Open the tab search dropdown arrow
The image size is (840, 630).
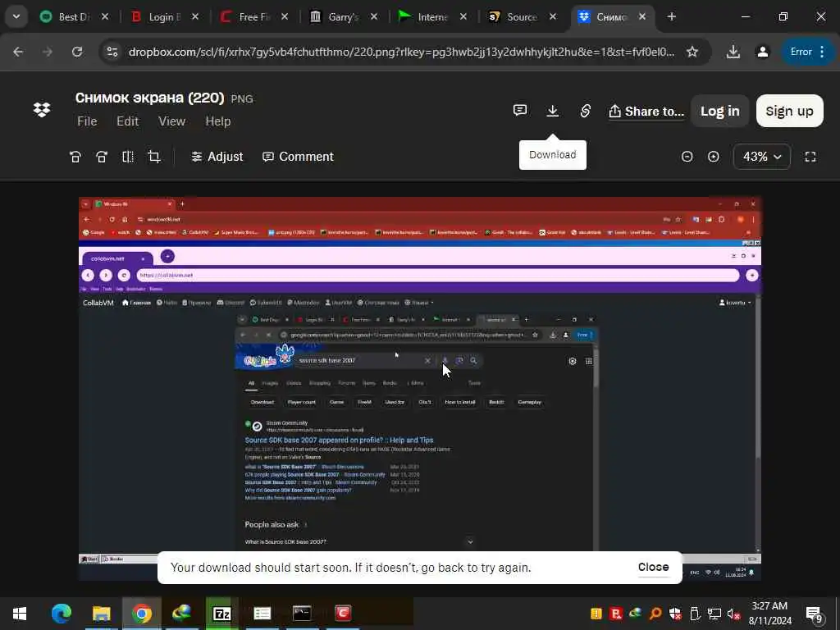click(16, 16)
